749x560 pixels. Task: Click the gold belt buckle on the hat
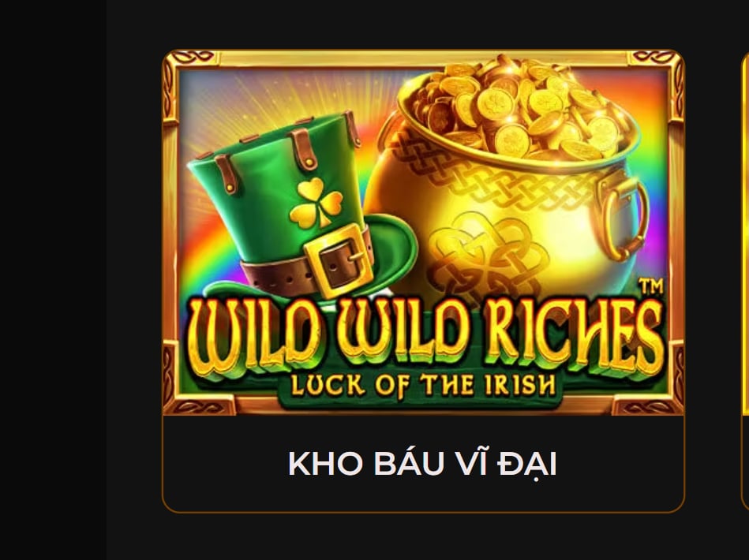[x=338, y=260]
